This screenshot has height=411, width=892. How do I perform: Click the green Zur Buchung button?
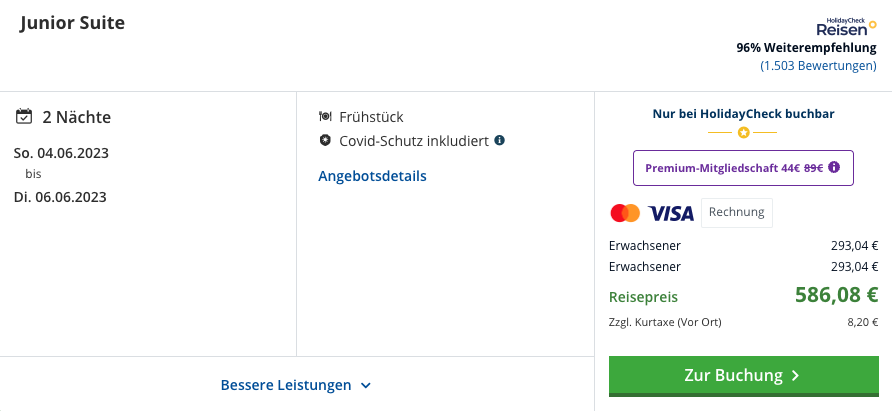(x=744, y=376)
